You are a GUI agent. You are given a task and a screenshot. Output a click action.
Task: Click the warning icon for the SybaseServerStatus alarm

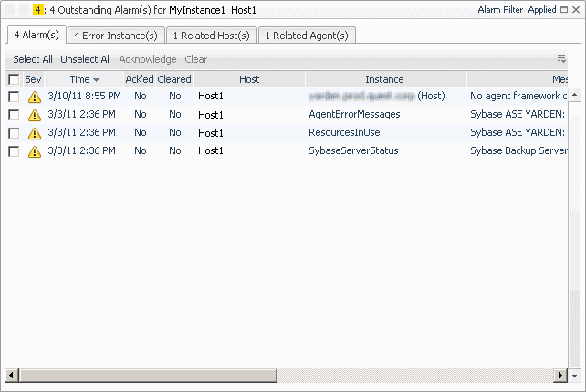[35, 151]
